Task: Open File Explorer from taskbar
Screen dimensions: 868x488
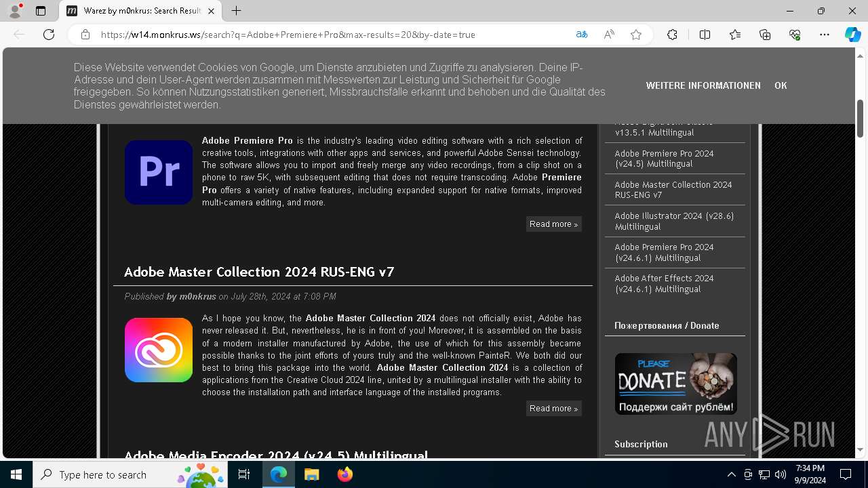Action: pos(311,474)
